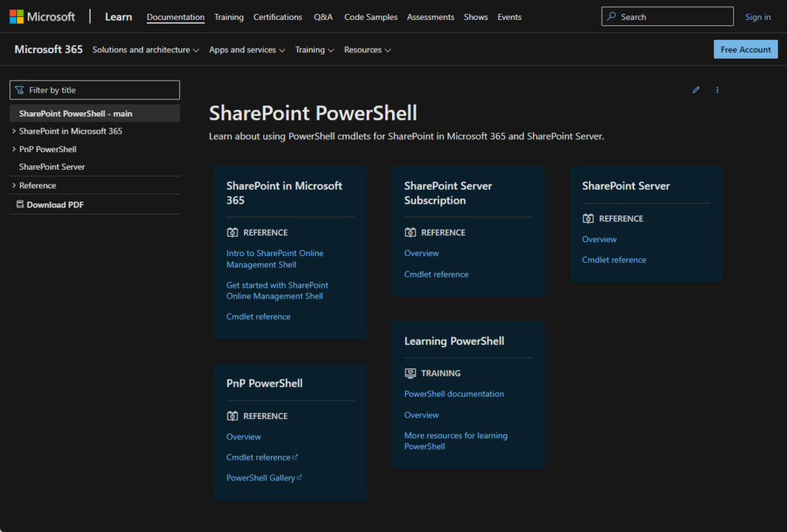787x532 pixels.
Task: Click reference icon in PnP PowerShell card
Action: pyautogui.click(x=232, y=416)
